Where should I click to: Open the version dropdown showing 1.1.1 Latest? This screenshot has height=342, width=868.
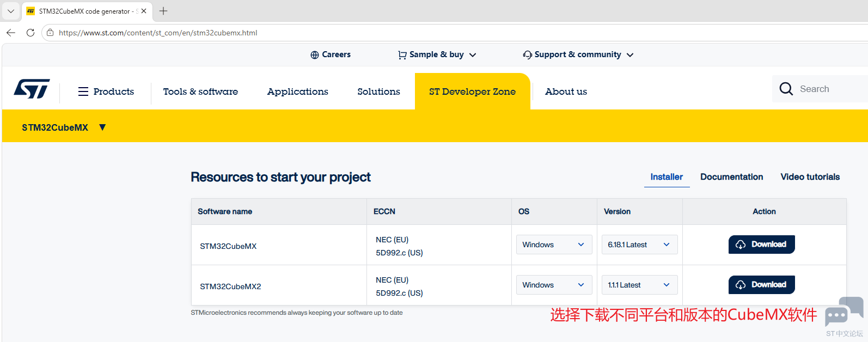(x=639, y=285)
